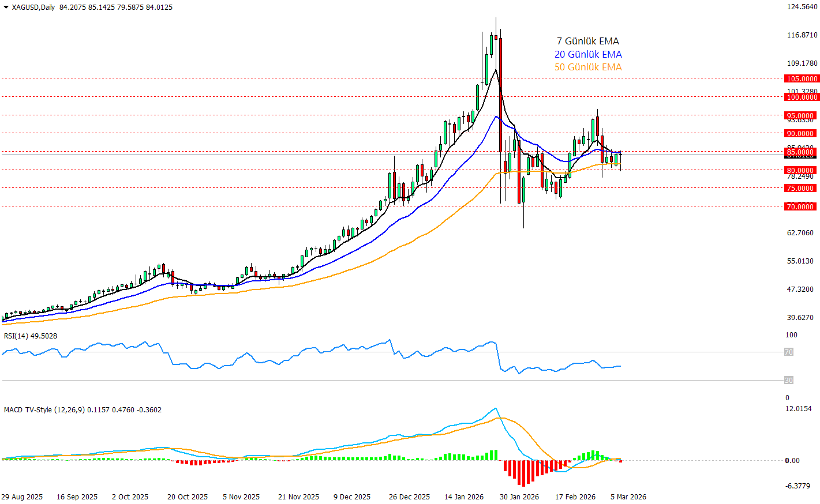
Task: Click the RSI 70 overbought level marker
Action: tap(788, 352)
